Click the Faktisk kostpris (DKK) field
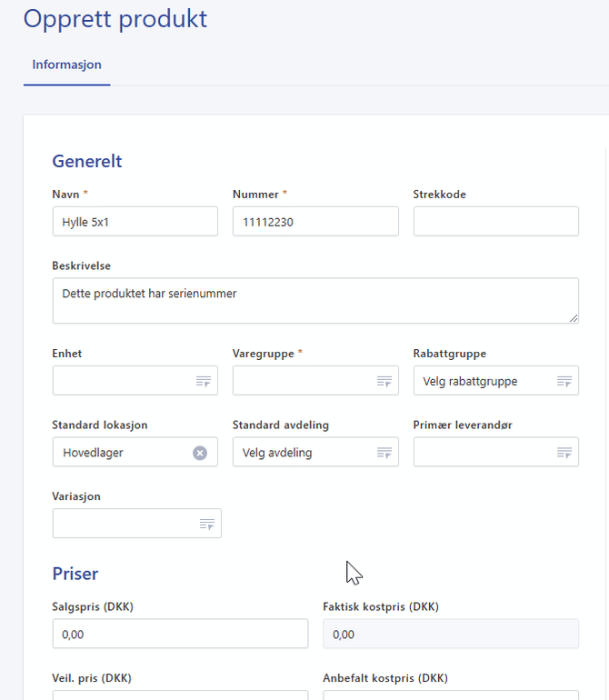Image resolution: width=609 pixels, height=700 pixels. [x=451, y=634]
